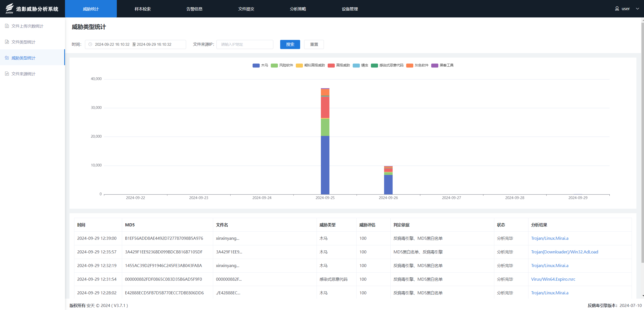Click the 搜索 button
The image size is (644, 310).
click(290, 44)
